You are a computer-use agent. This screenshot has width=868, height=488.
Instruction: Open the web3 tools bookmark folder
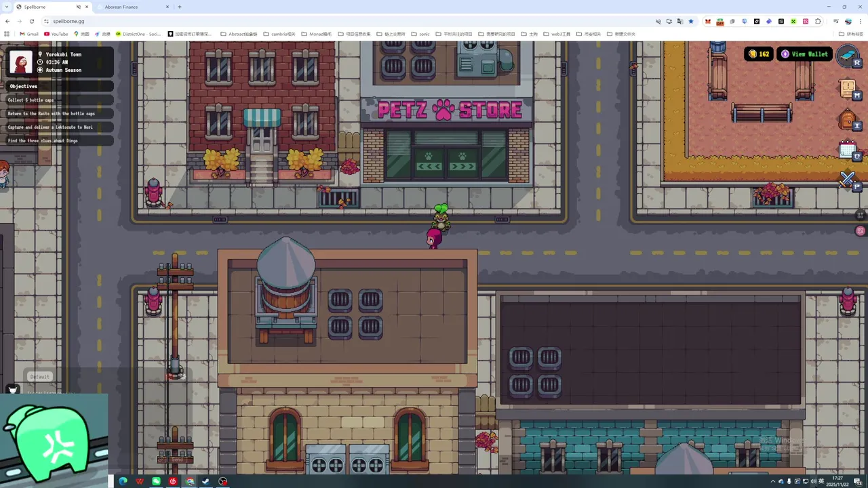click(x=557, y=34)
